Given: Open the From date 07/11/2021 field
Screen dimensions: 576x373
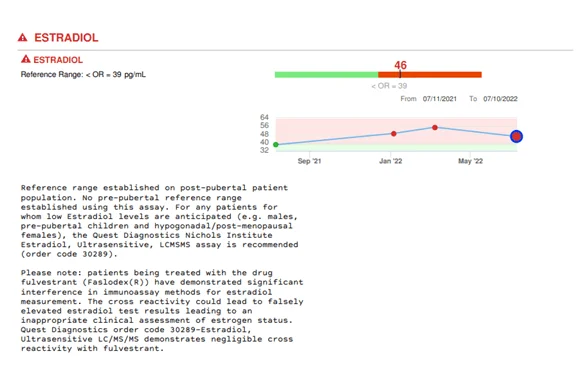Looking at the screenshot, I should coord(439,99).
